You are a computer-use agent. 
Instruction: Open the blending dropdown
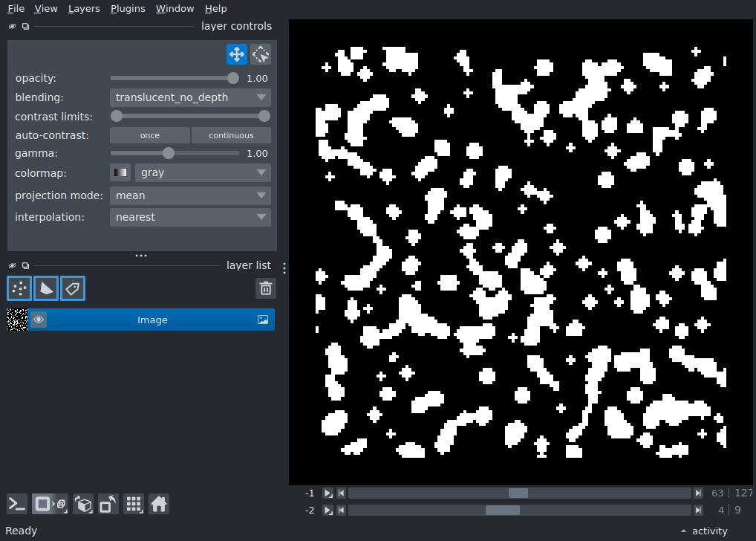(x=190, y=97)
